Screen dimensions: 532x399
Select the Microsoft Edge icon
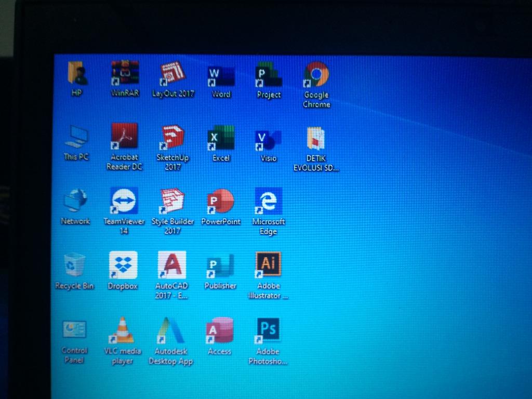tap(269, 201)
